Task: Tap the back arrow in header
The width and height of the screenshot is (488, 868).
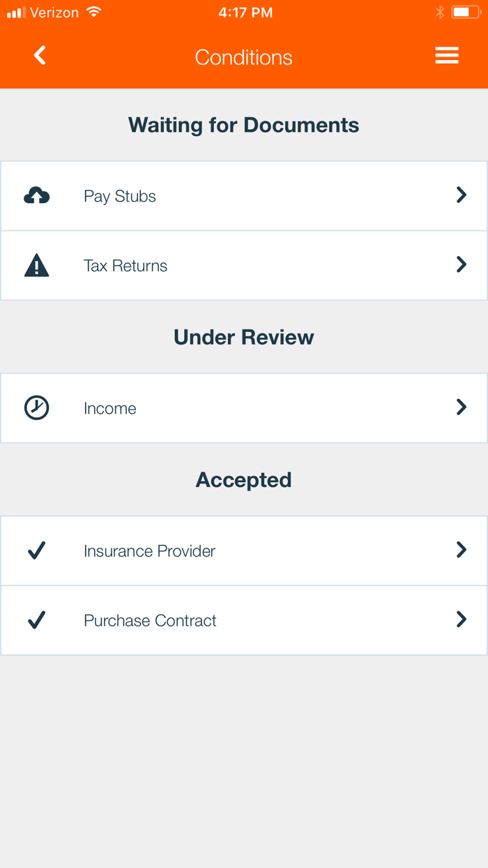Action: coord(40,56)
